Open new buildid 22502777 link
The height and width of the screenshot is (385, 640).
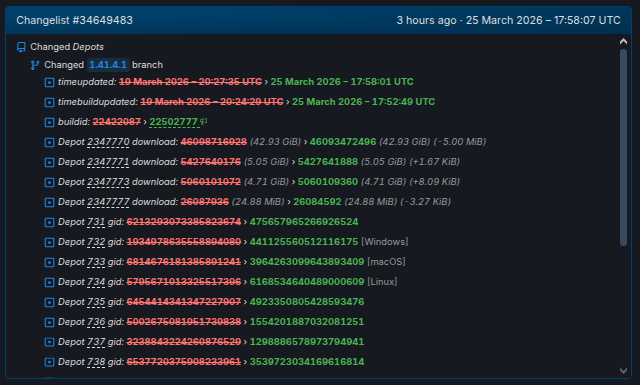coord(173,122)
